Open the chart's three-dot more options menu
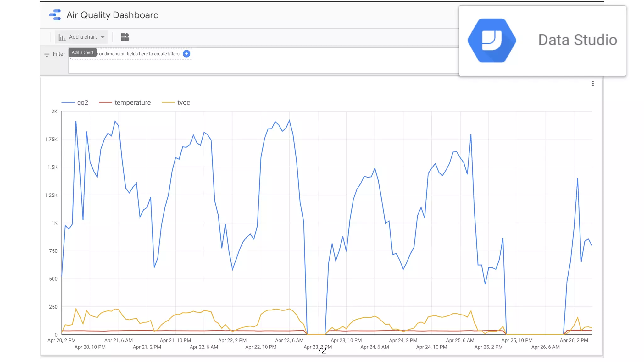This screenshot has height=362, width=644. [x=593, y=84]
